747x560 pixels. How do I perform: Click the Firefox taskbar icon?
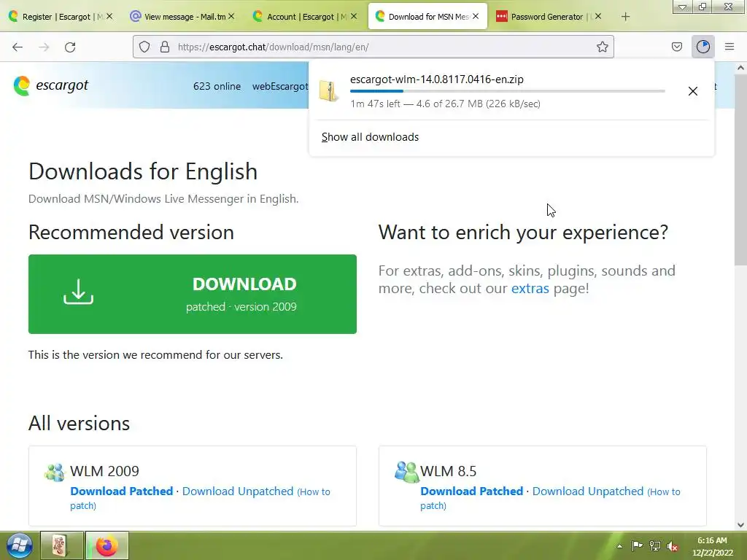(x=107, y=545)
